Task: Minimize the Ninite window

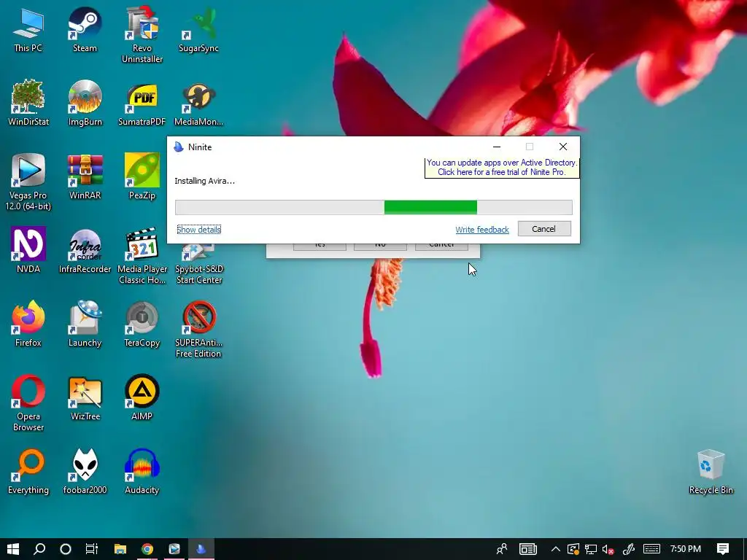Action: [x=496, y=147]
